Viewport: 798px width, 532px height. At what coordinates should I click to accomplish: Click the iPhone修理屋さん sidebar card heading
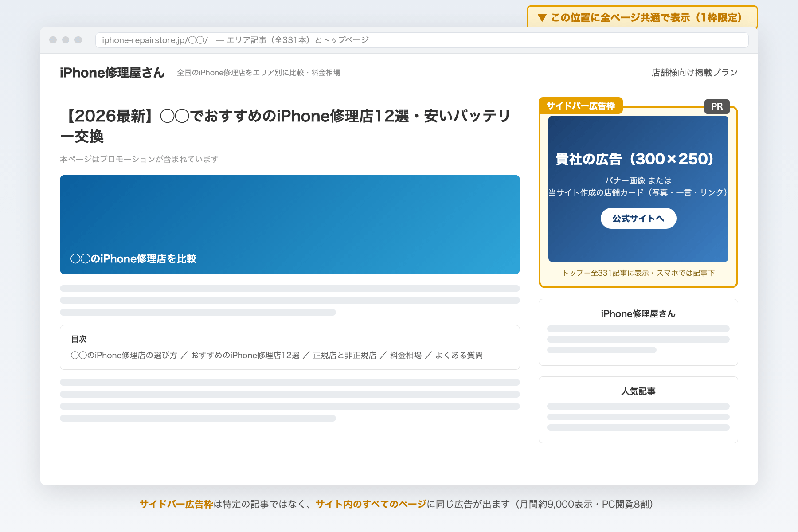[638, 314]
